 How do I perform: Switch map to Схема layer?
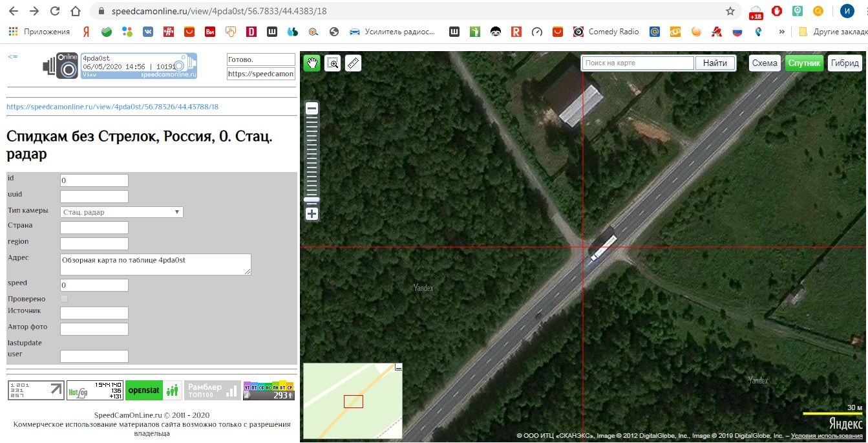click(x=765, y=63)
